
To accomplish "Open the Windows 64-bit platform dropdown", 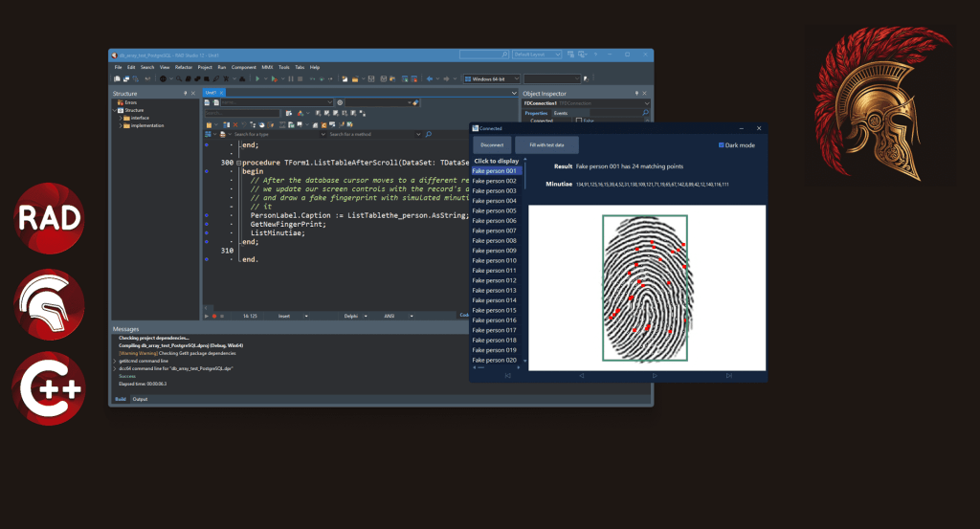I will tap(491, 78).
